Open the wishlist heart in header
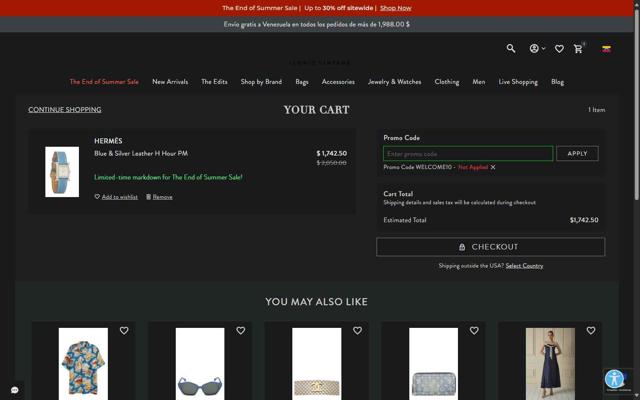 pyautogui.click(x=559, y=49)
